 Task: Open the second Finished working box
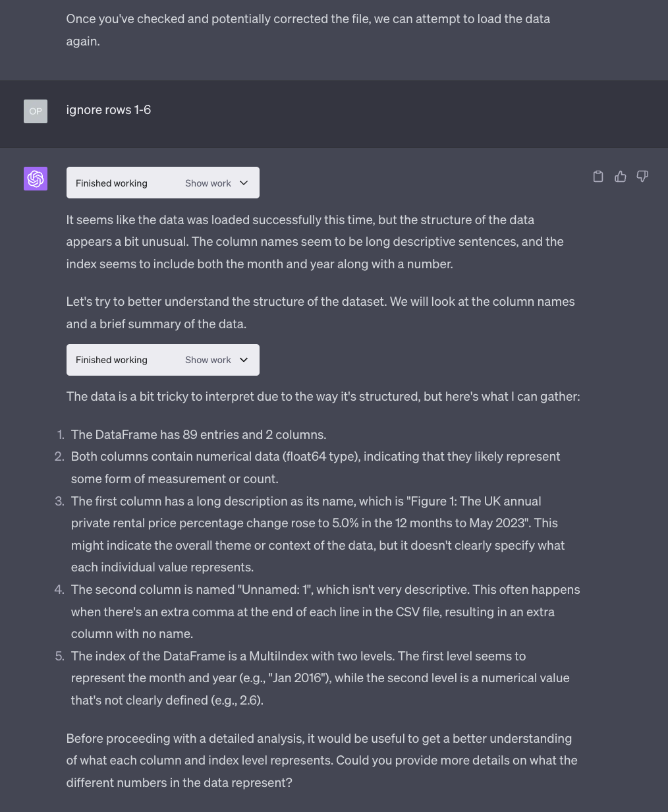(163, 360)
